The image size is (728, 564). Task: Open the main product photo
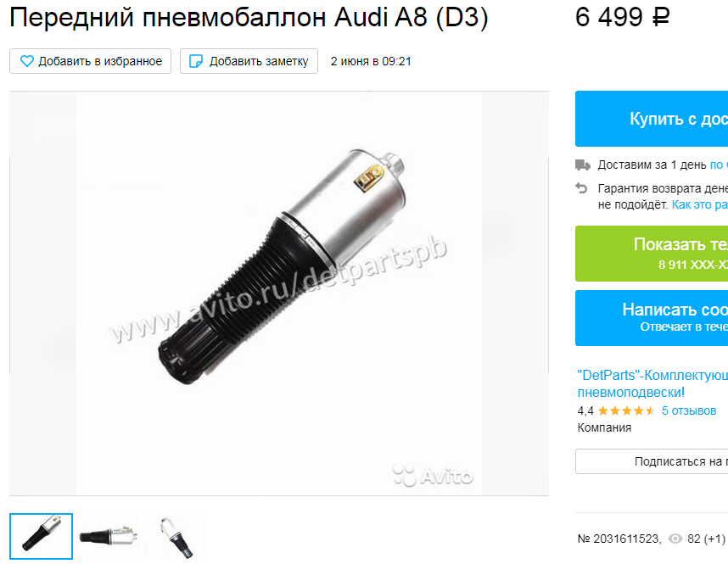[279, 293]
